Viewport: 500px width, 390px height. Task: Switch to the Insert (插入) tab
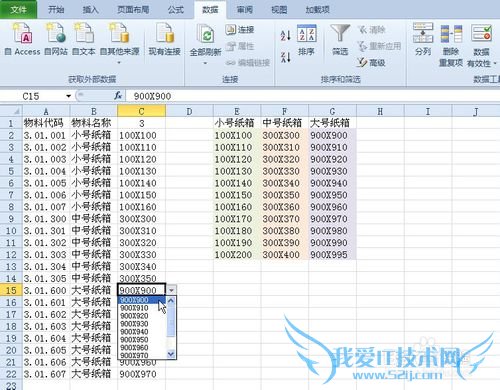pos(90,9)
